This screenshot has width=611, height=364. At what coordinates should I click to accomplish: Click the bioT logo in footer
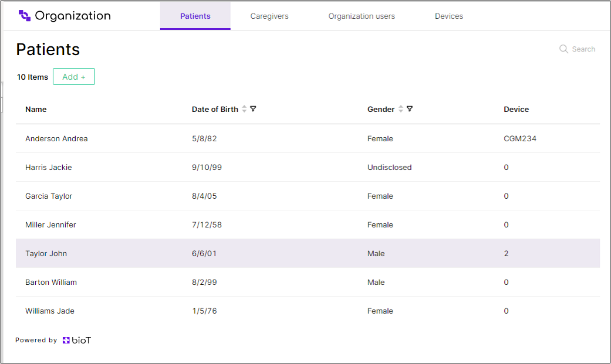77,340
